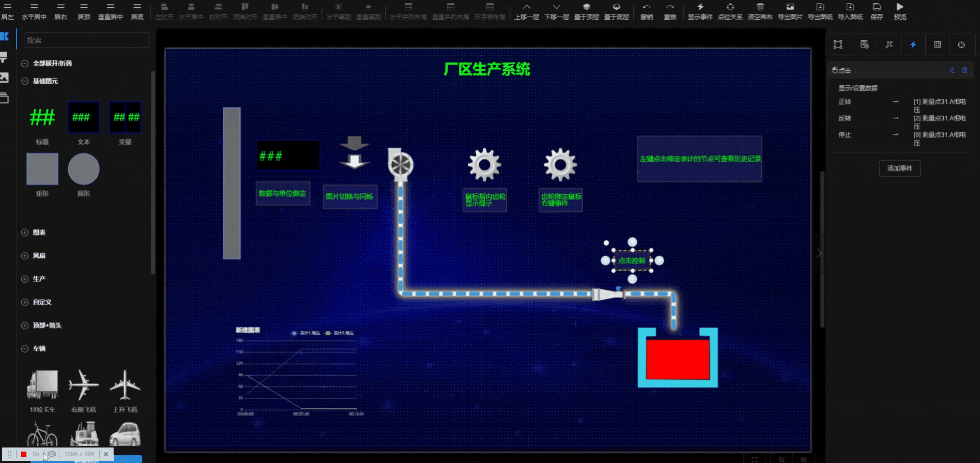Edit the 点击 event with pencil icon
This screenshot has height=463, width=980.
952,70
